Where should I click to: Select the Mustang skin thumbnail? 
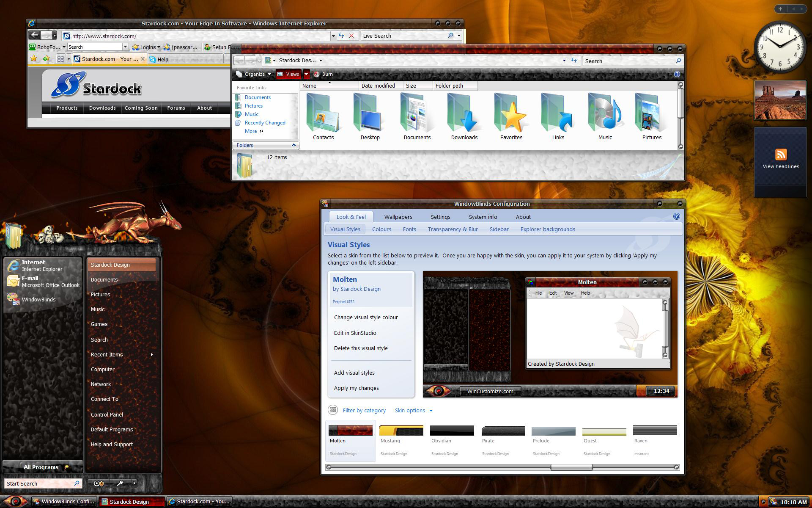[x=401, y=431]
